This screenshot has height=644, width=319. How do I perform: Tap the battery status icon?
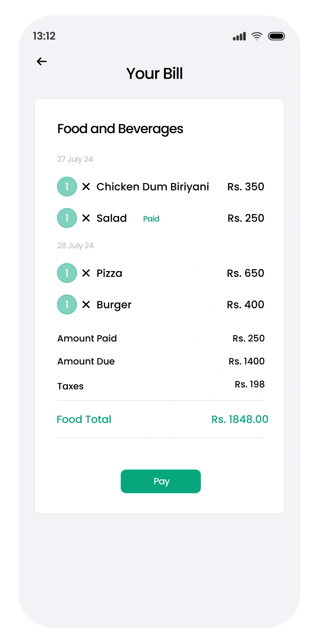pos(277,36)
